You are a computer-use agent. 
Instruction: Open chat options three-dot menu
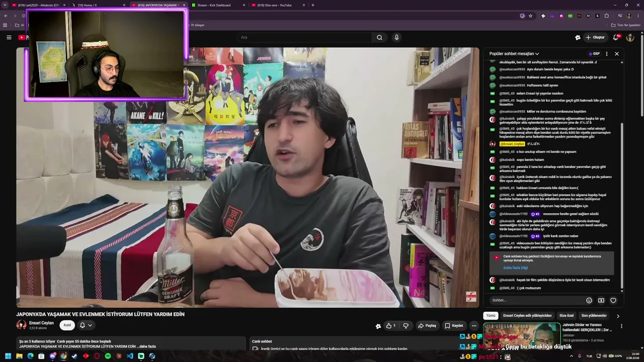pyautogui.click(x=607, y=54)
